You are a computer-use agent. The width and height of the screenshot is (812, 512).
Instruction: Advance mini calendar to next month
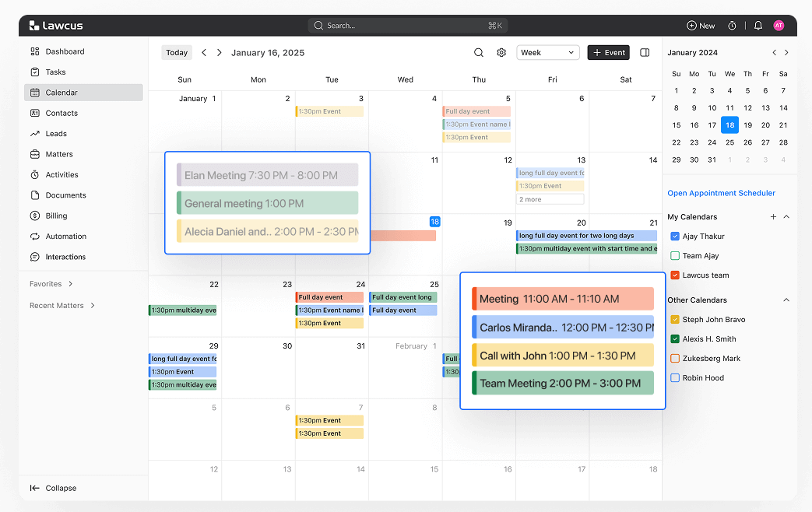click(786, 53)
